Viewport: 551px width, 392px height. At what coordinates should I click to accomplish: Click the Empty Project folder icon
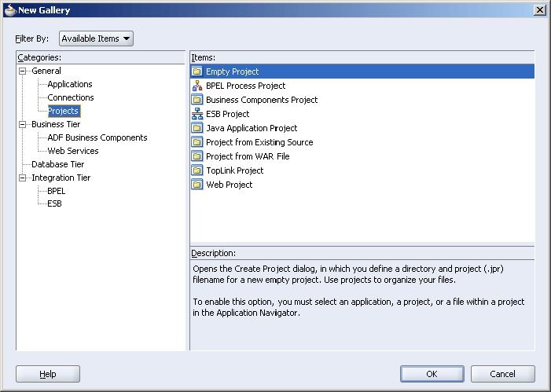197,71
